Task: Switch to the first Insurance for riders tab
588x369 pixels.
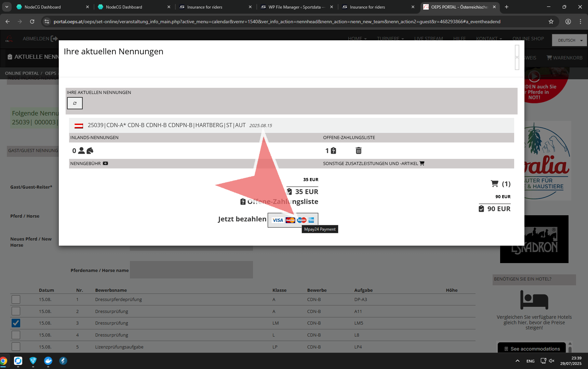Action: [215, 7]
